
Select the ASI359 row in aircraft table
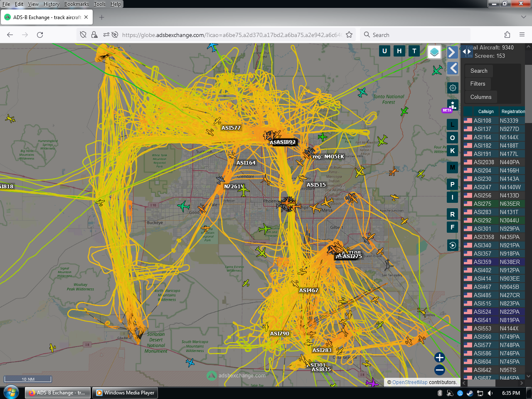[x=494, y=262]
